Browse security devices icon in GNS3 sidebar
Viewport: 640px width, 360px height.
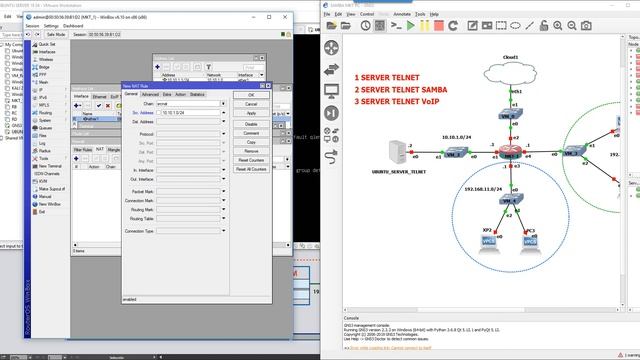(331, 113)
